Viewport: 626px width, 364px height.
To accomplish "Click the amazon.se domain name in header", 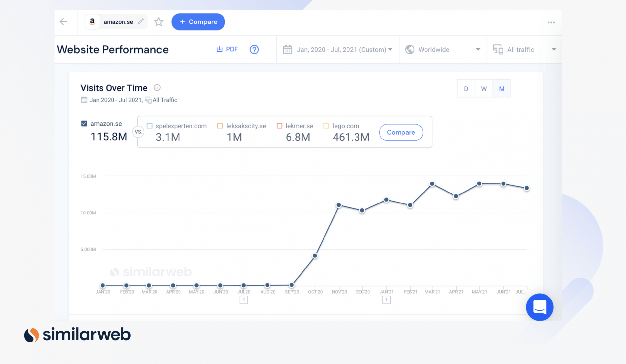I will tap(118, 22).
